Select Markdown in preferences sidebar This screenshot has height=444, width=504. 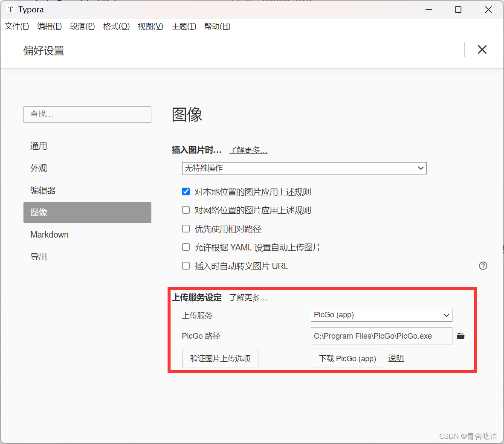(x=87, y=235)
